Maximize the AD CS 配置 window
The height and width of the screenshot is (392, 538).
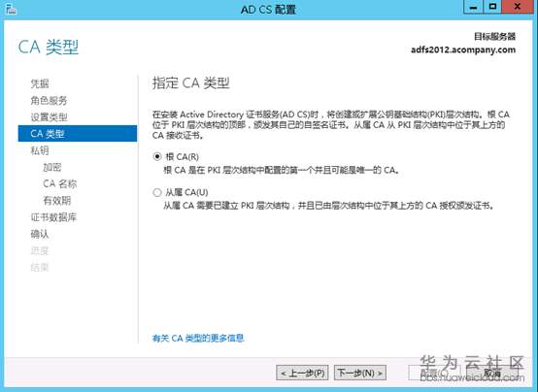point(492,7)
